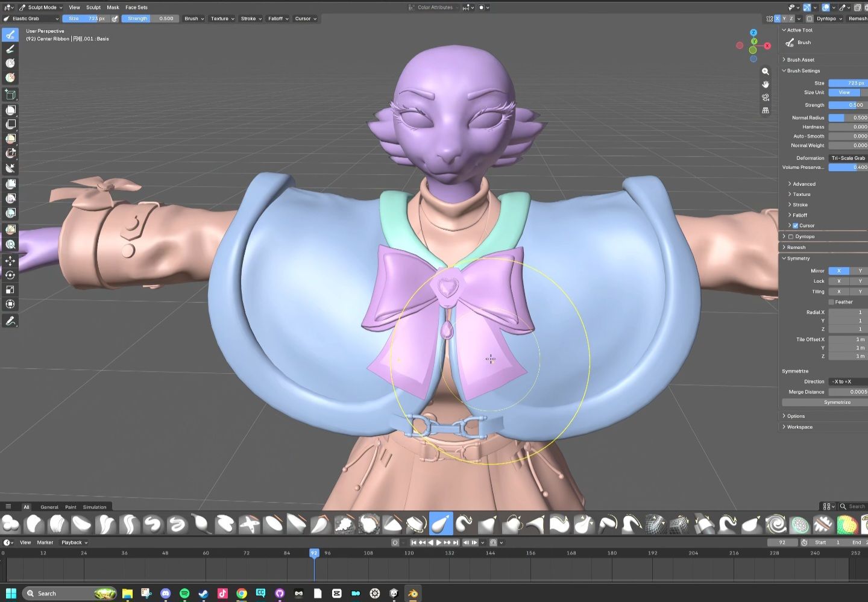The width and height of the screenshot is (868, 602).
Task: Toggle X symmetry in the viewport header
Action: click(777, 19)
